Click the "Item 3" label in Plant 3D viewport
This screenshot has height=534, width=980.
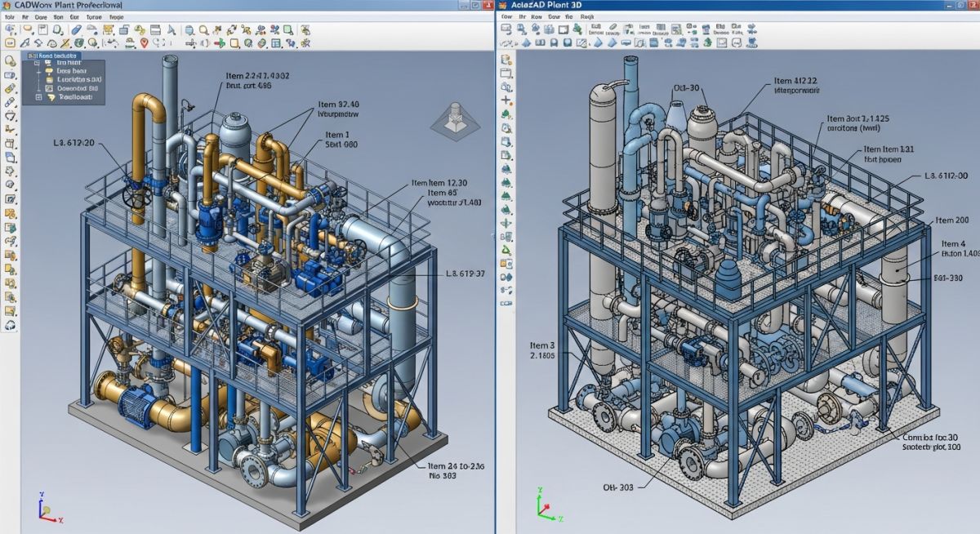click(542, 345)
